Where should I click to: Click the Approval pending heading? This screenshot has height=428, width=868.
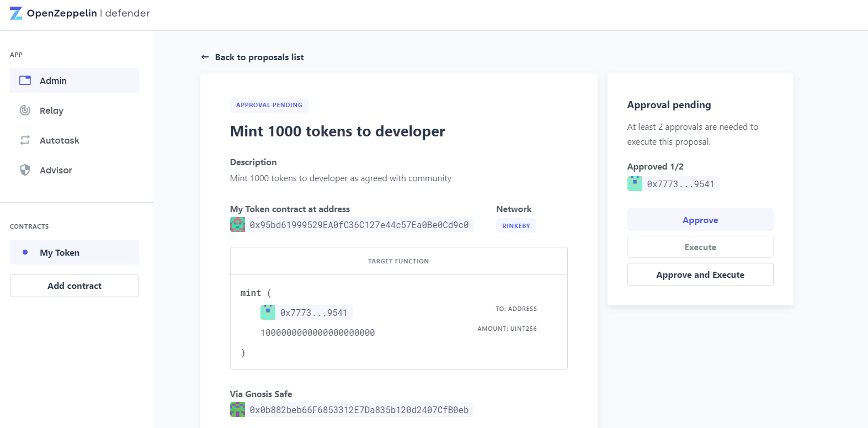(669, 105)
